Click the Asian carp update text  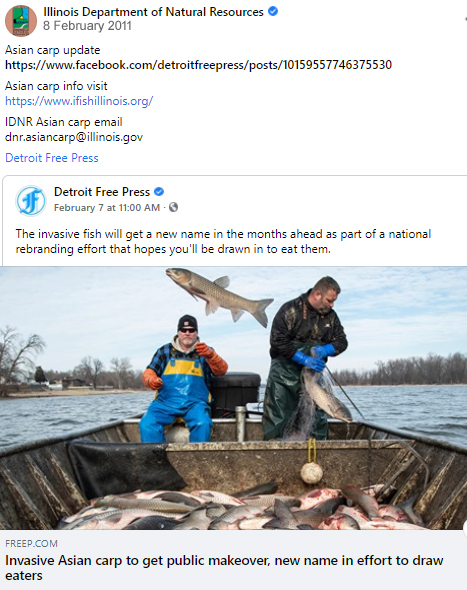(52, 50)
